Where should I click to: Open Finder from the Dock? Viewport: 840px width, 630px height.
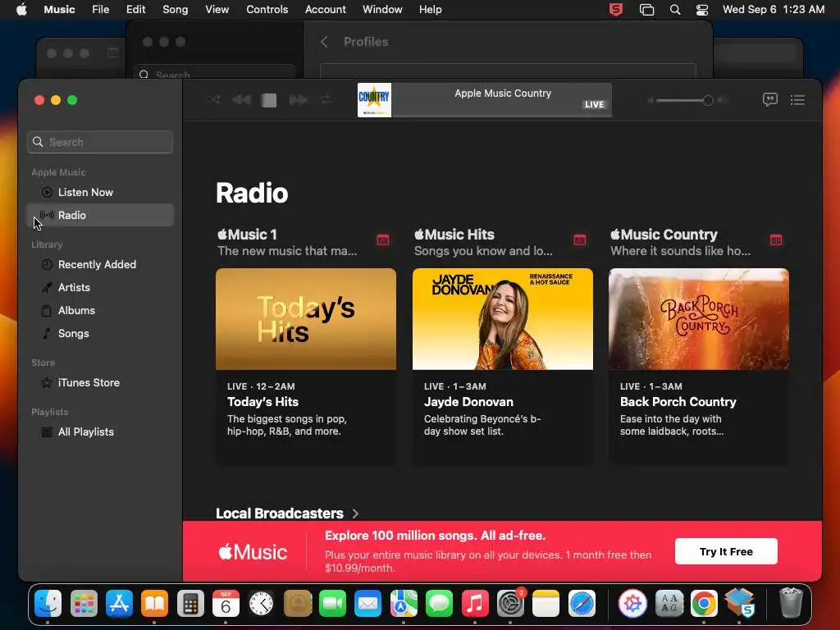click(x=48, y=604)
